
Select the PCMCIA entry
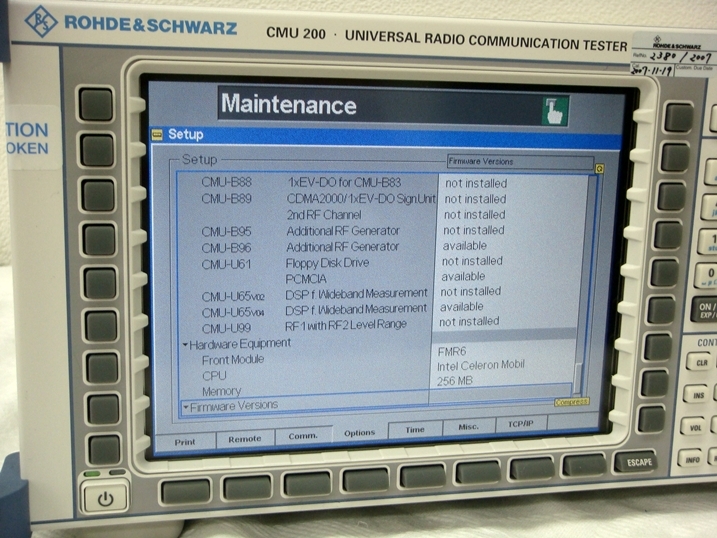(306, 279)
